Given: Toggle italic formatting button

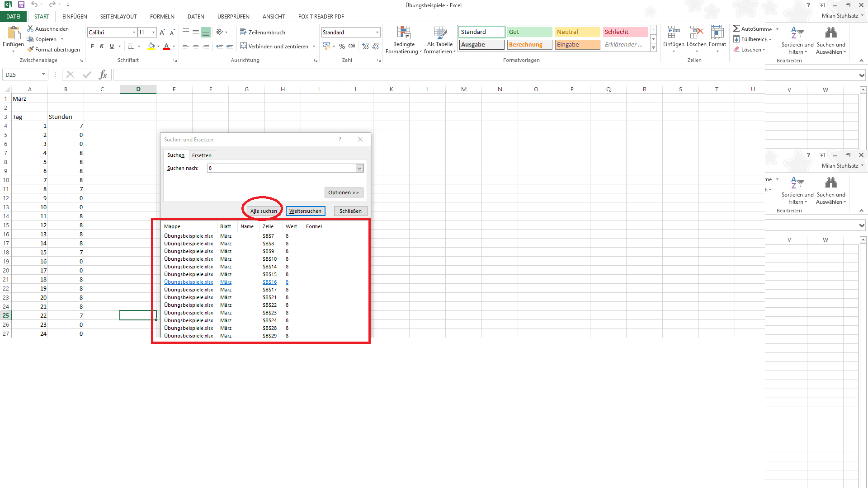Looking at the screenshot, I should point(102,46).
